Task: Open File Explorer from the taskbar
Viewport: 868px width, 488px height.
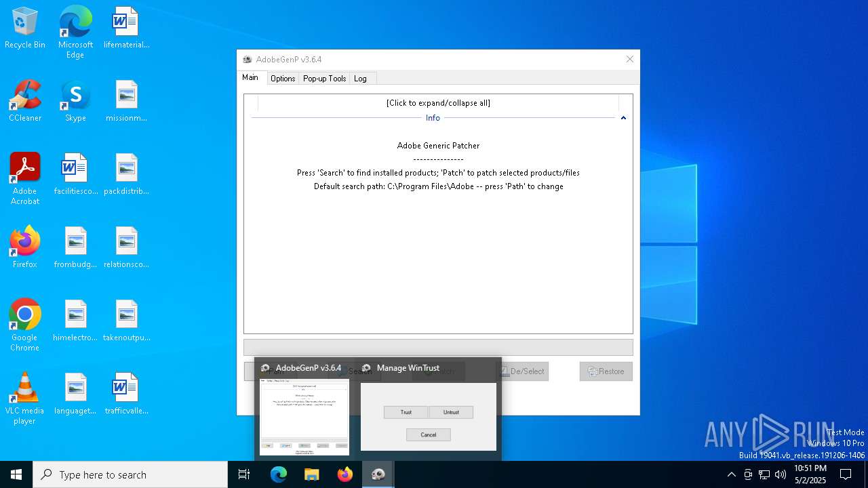Action: pyautogui.click(x=312, y=474)
